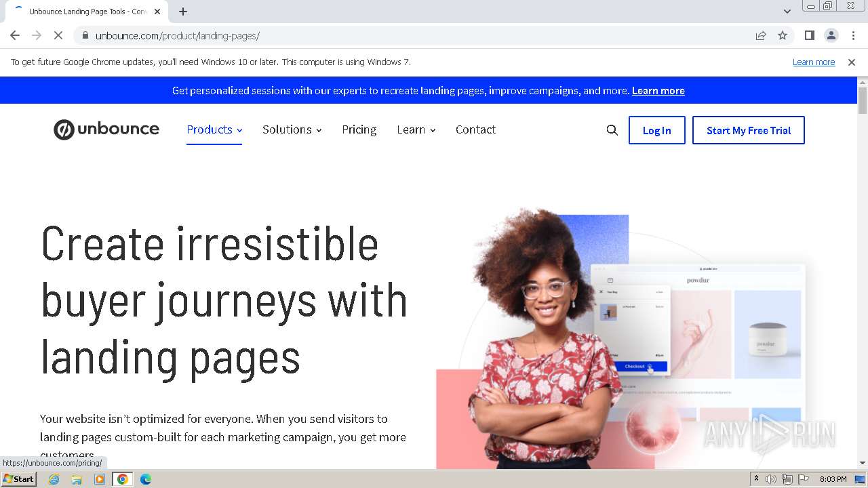Follow the banner's Learn more link
868x488 pixels.
(x=658, y=91)
